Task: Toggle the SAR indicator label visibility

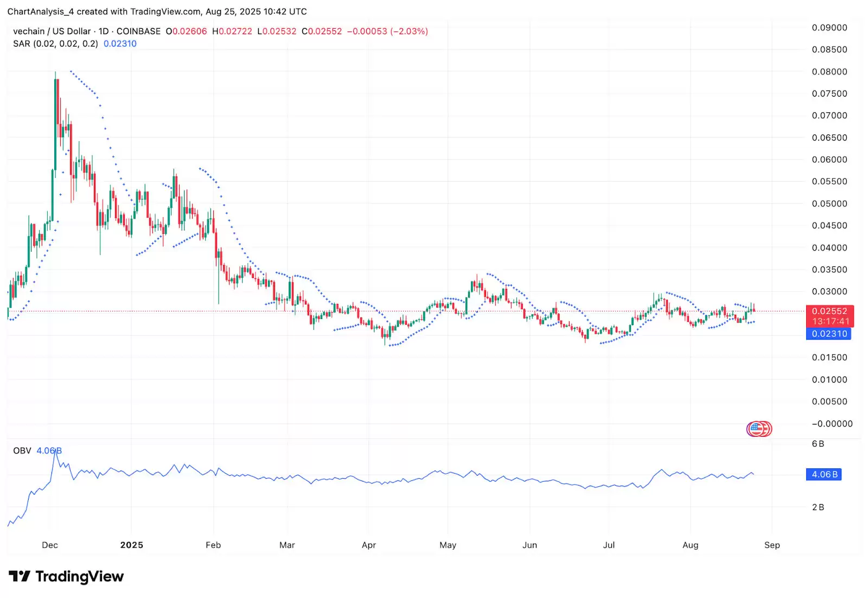Action: click(23, 44)
